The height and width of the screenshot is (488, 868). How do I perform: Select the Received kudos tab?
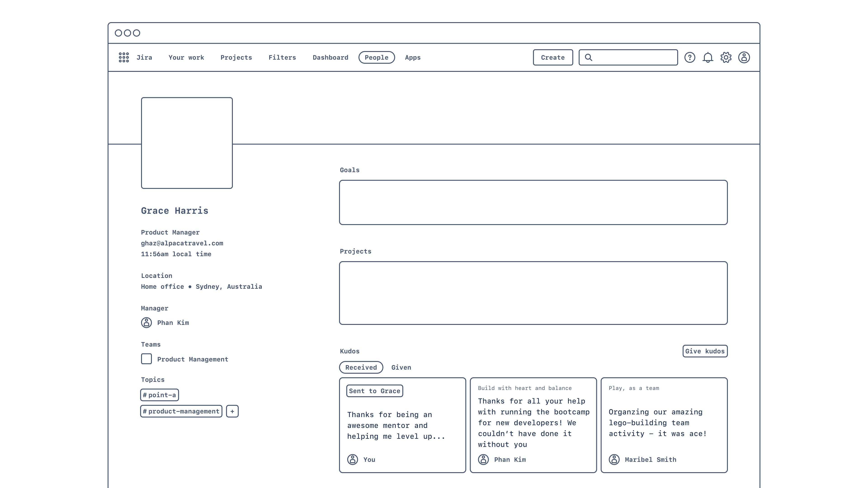pos(361,367)
